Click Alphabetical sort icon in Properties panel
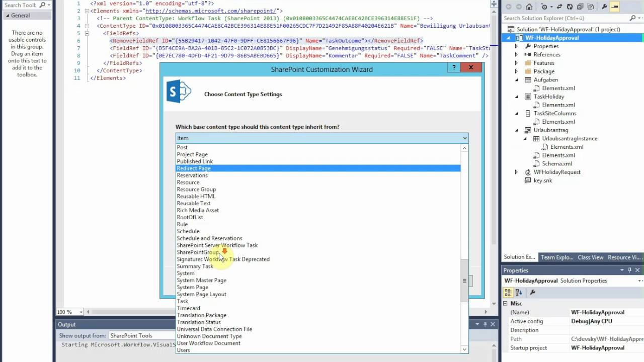644x362 pixels. 519,292
